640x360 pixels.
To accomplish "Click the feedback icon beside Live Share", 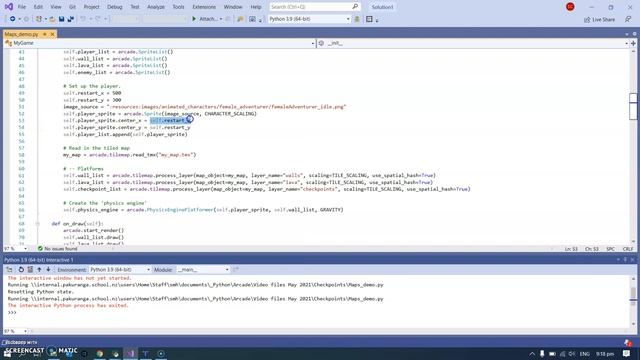I will [628, 20].
